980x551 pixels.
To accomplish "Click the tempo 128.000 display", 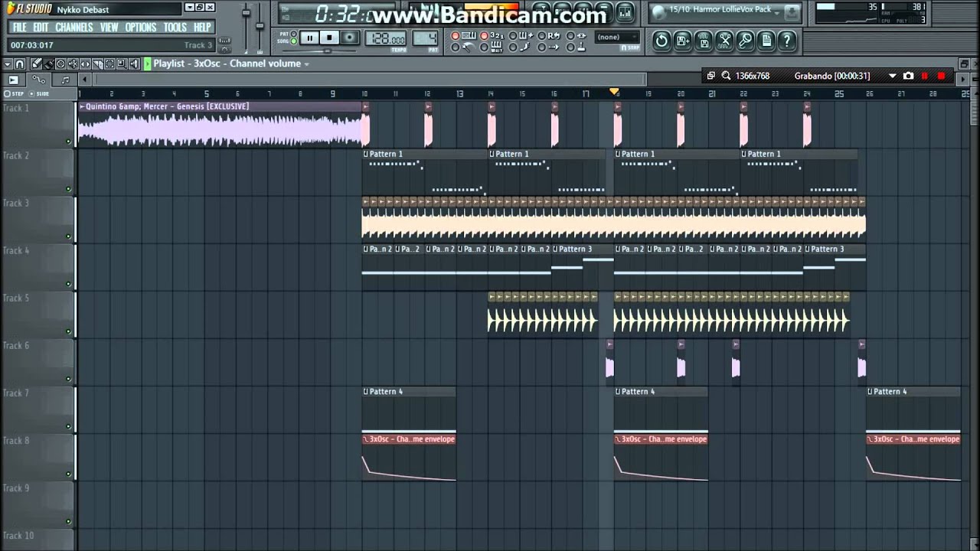I will click(386, 38).
